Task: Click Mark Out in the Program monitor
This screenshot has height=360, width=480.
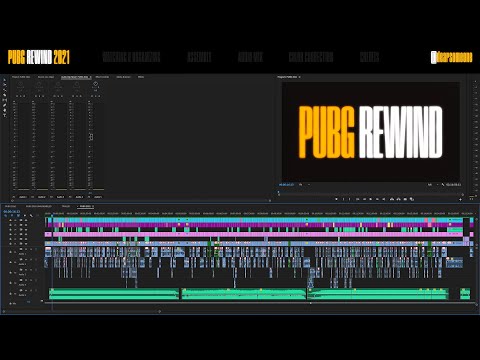Action: (x=350, y=199)
